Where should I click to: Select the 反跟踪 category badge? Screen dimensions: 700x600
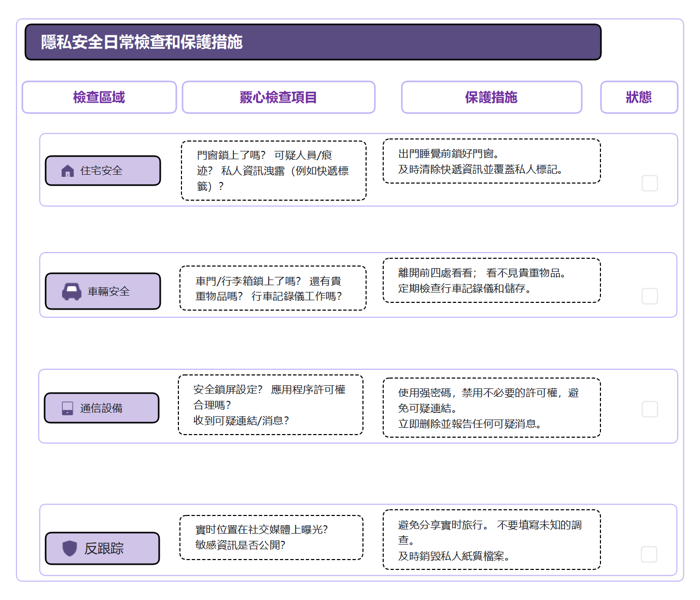[102, 548]
